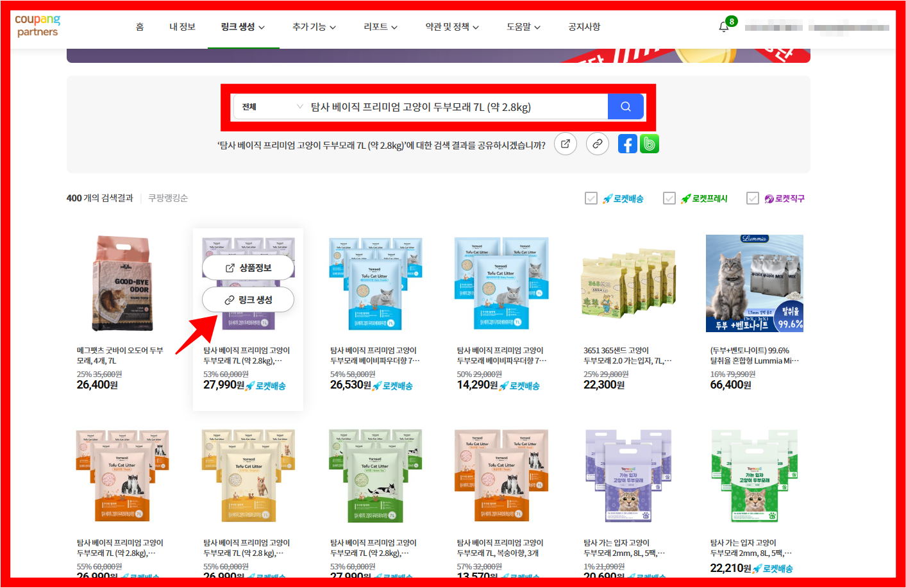This screenshot has width=906, height=588.
Task: Enable the 로켓배송 filter checkbox
Action: 591,199
